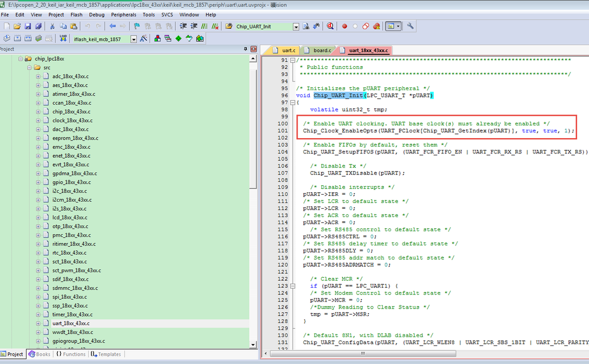This screenshot has height=364, width=589.
Task: Collapse the chip_lpc18xx project group
Action: point(21,58)
